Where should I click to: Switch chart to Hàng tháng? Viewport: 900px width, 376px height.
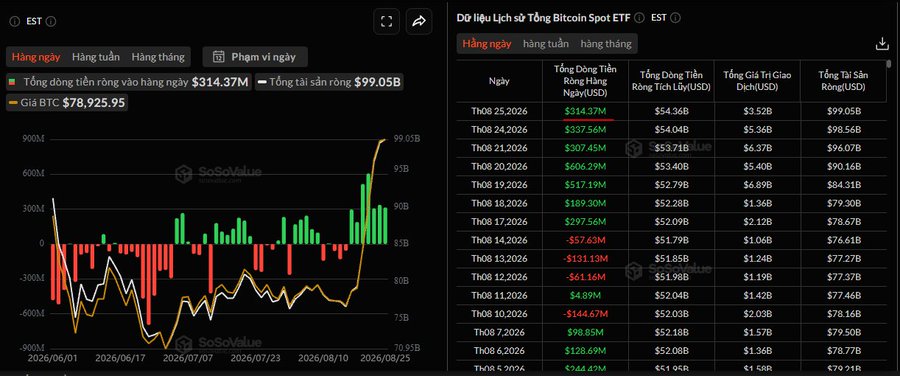(x=158, y=57)
